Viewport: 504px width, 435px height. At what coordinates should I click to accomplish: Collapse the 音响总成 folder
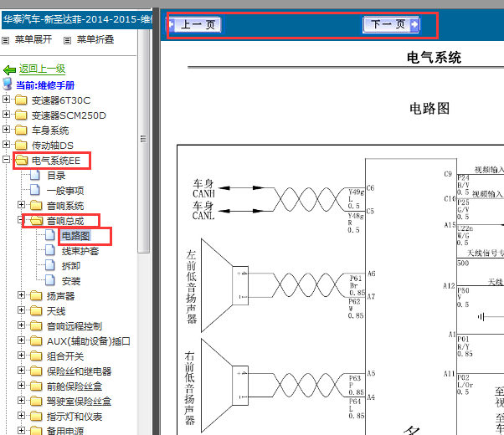pos(21,220)
